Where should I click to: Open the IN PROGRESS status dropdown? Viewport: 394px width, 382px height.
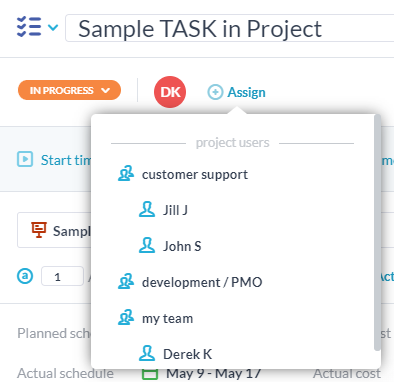69,90
